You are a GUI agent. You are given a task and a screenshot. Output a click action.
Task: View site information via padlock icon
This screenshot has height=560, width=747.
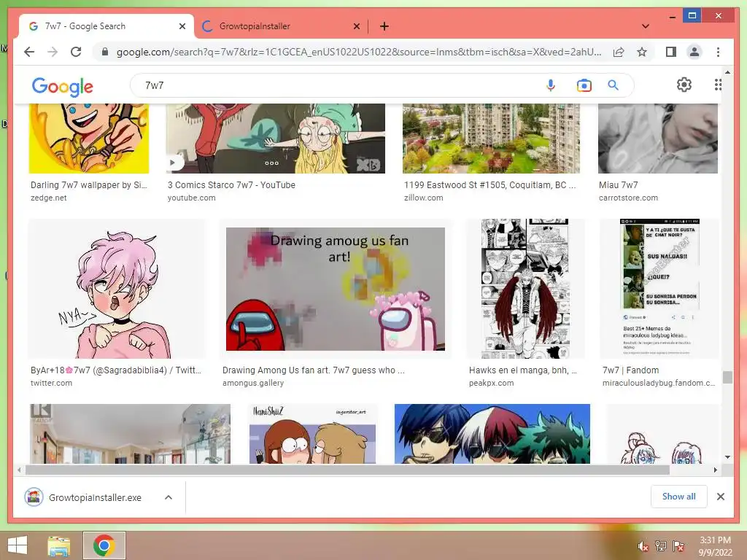(x=105, y=52)
